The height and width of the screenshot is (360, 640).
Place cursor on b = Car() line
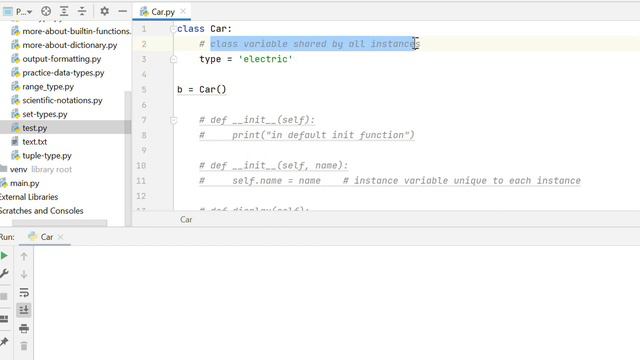[202, 89]
